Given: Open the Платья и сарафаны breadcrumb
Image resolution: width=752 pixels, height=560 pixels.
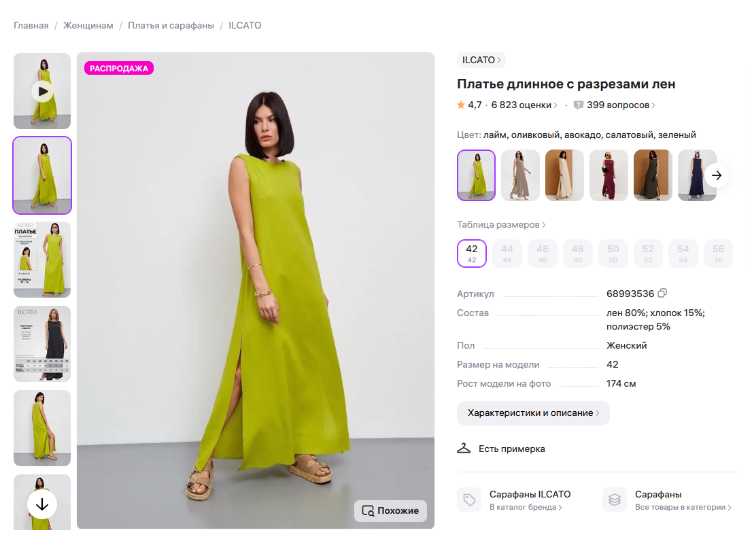Looking at the screenshot, I should (x=170, y=24).
